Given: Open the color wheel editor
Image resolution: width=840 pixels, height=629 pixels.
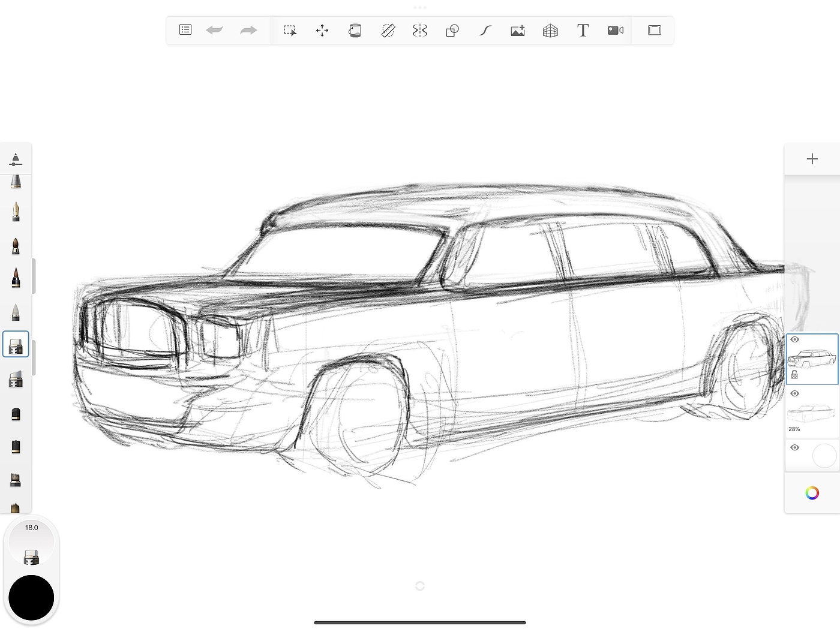Looking at the screenshot, I should [x=812, y=493].
